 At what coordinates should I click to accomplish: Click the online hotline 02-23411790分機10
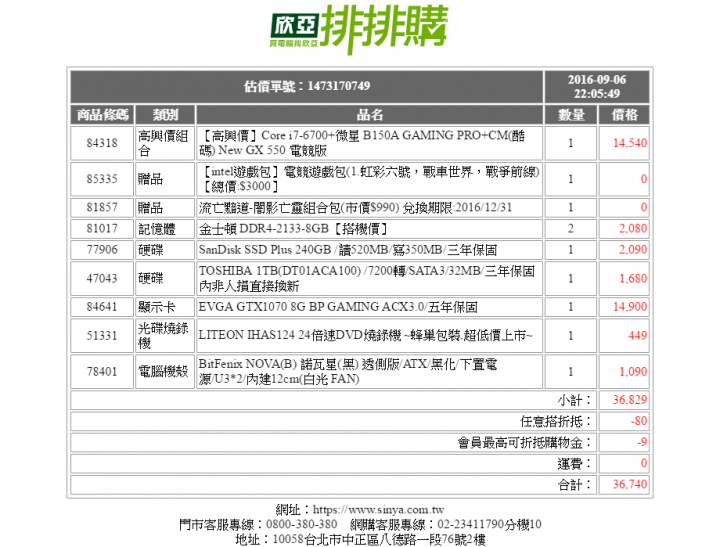pyautogui.click(x=489, y=524)
